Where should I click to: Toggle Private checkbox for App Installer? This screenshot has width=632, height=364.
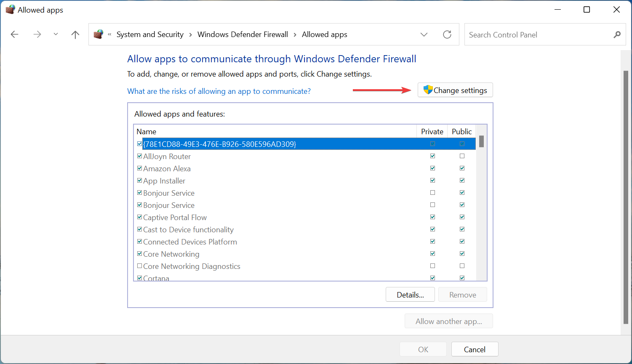pyautogui.click(x=432, y=181)
